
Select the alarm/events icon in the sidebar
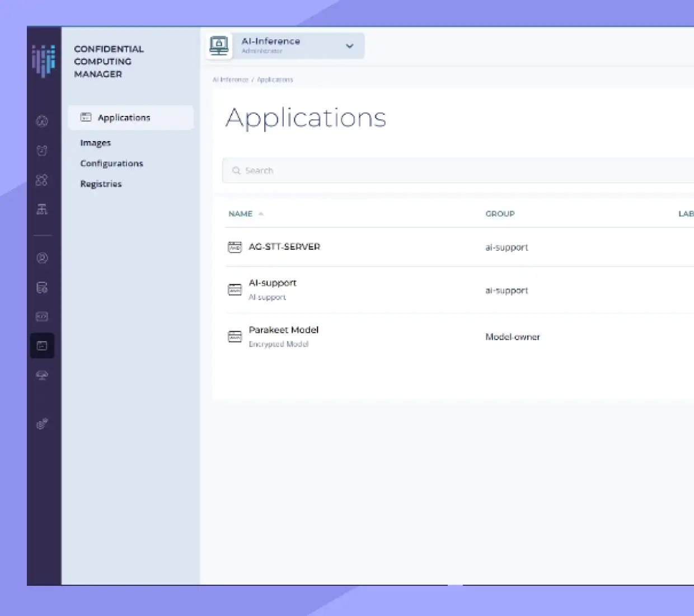point(43,151)
